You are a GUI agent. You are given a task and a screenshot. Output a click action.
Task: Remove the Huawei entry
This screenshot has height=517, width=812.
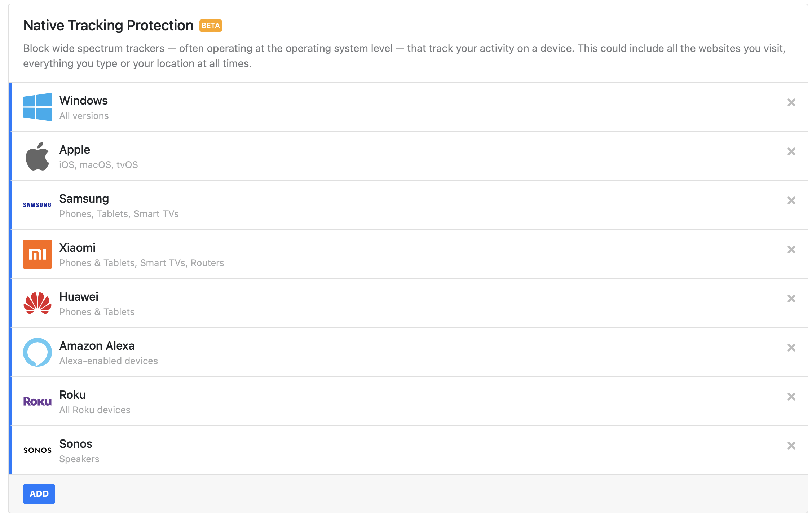click(x=791, y=298)
